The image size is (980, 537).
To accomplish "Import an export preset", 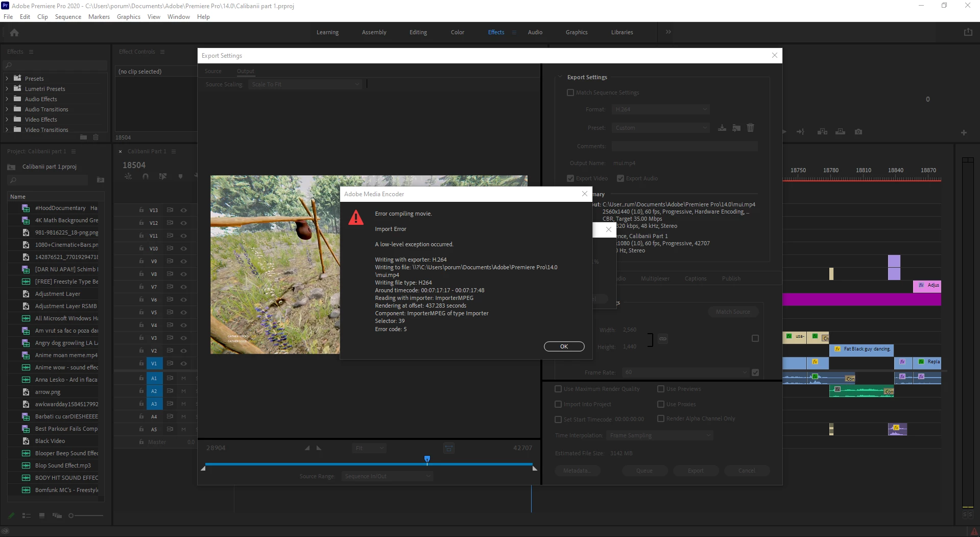I will coord(736,128).
